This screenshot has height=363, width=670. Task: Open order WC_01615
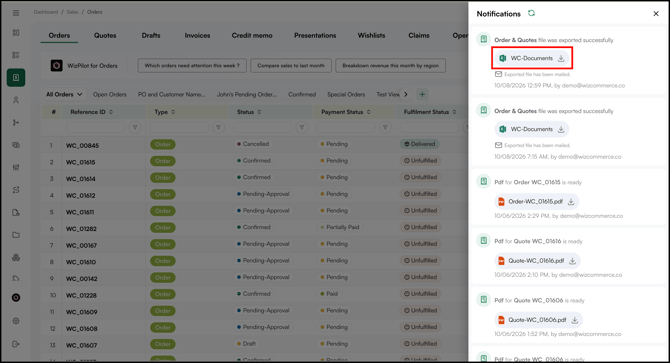click(80, 162)
